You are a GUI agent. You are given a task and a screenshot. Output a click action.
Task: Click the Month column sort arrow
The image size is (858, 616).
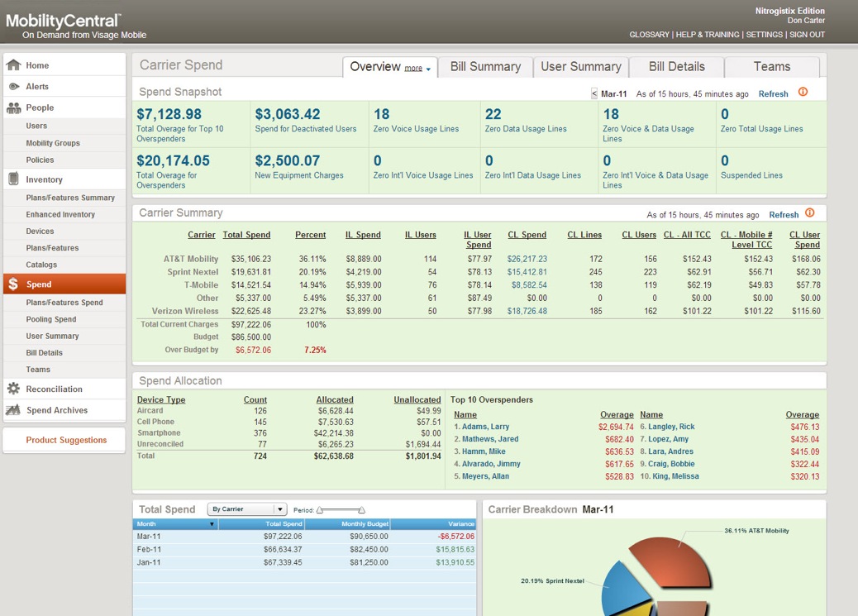point(212,524)
